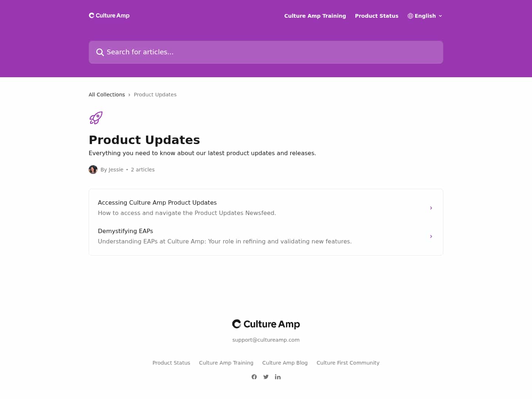Open the Facebook social icon
This screenshot has width=532, height=399.
[254, 377]
